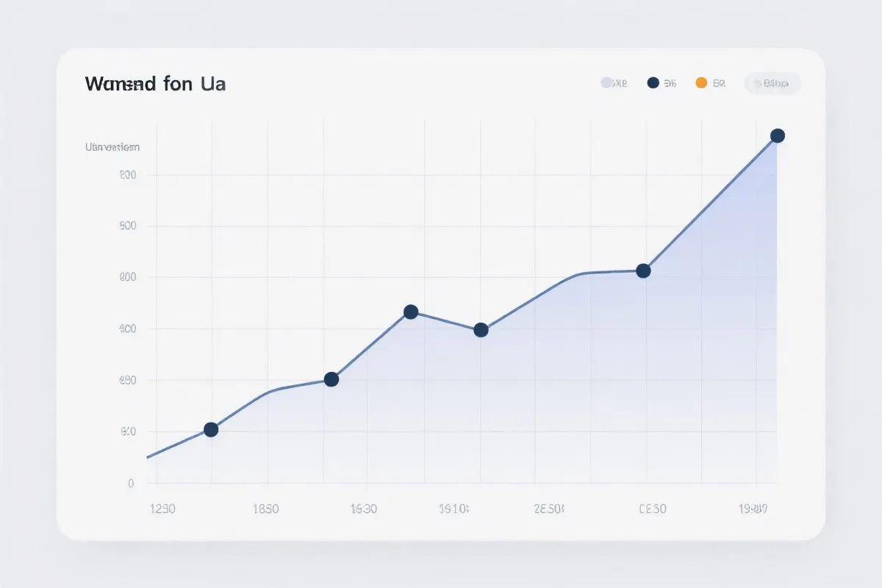Click the y-axis title above the scale
The width and height of the screenshot is (882, 588).
click(x=112, y=147)
